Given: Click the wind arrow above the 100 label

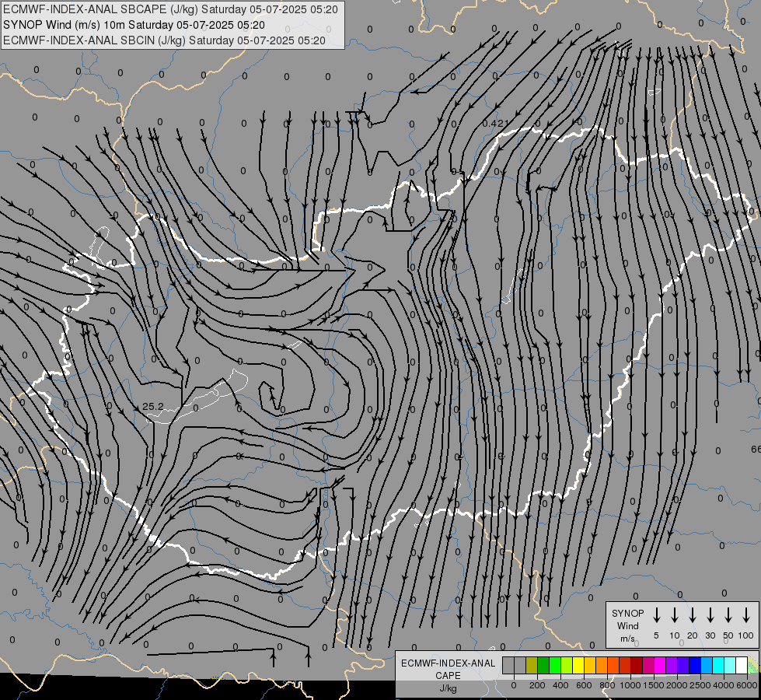Looking at the screenshot, I should [x=746, y=615].
